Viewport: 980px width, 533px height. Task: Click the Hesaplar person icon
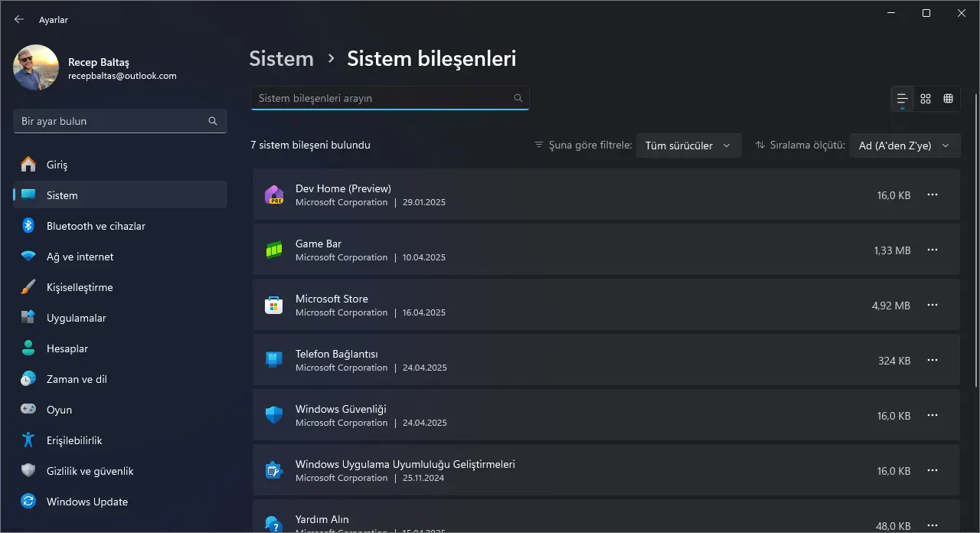(x=28, y=348)
